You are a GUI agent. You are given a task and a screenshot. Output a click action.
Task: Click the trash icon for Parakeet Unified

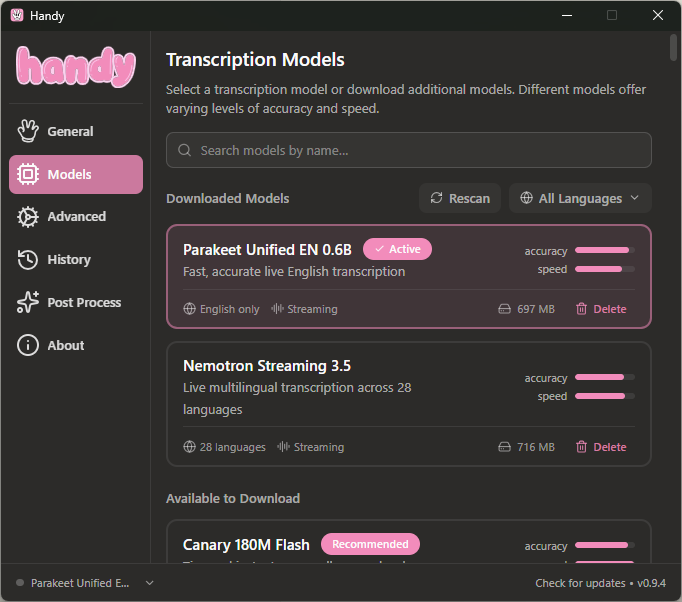[582, 309]
